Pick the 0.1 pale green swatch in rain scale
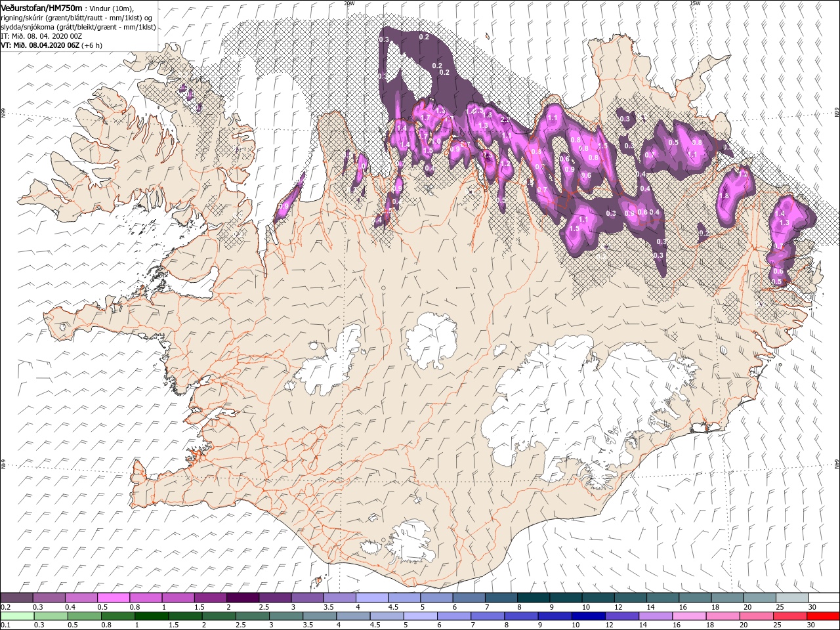The width and height of the screenshot is (840, 630). point(18,616)
